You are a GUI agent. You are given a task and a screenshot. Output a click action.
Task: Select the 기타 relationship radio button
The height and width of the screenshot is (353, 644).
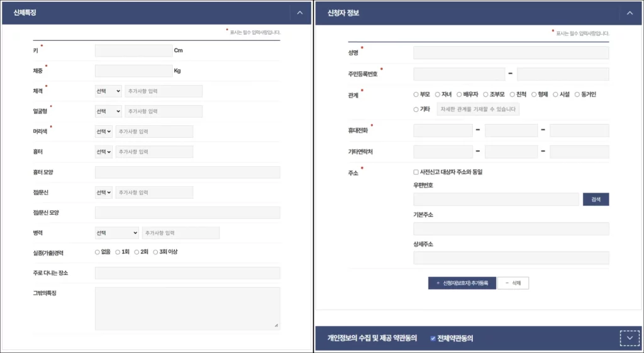(416, 109)
